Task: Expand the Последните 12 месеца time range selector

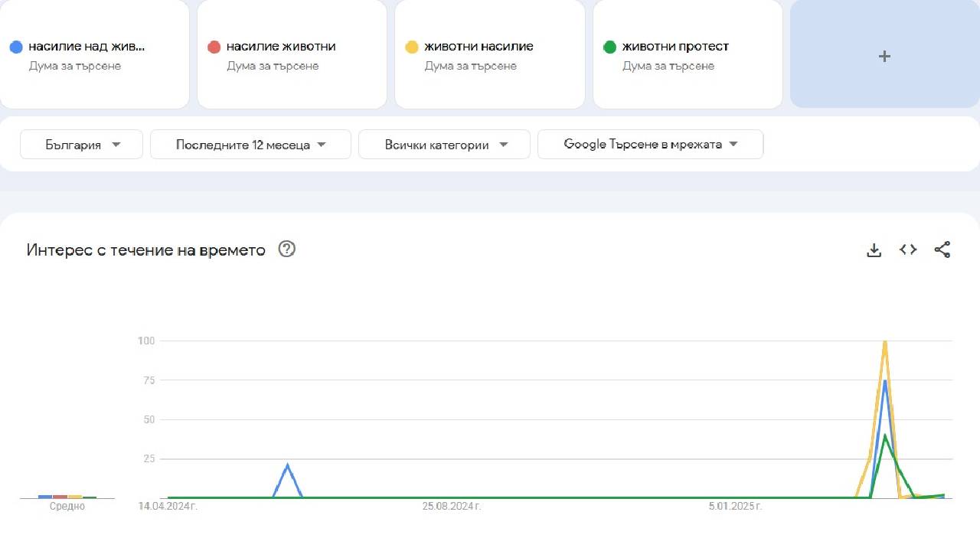Action: (250, 144)
